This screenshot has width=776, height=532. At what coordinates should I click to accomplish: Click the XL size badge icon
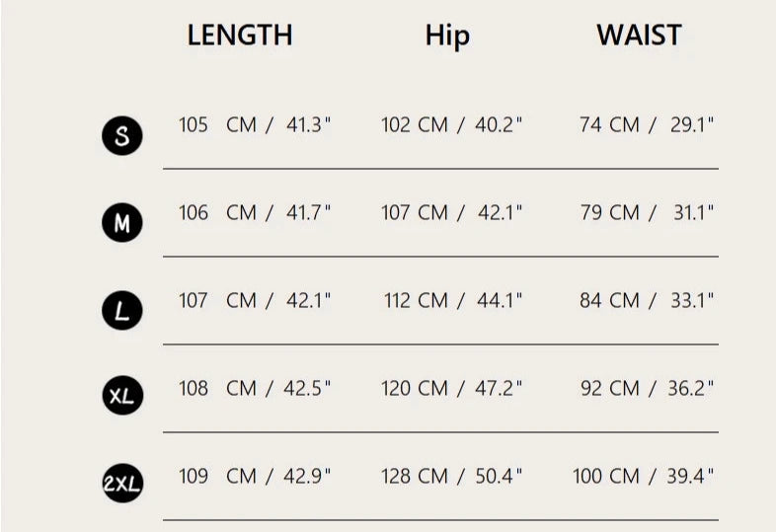pos(122,396)
